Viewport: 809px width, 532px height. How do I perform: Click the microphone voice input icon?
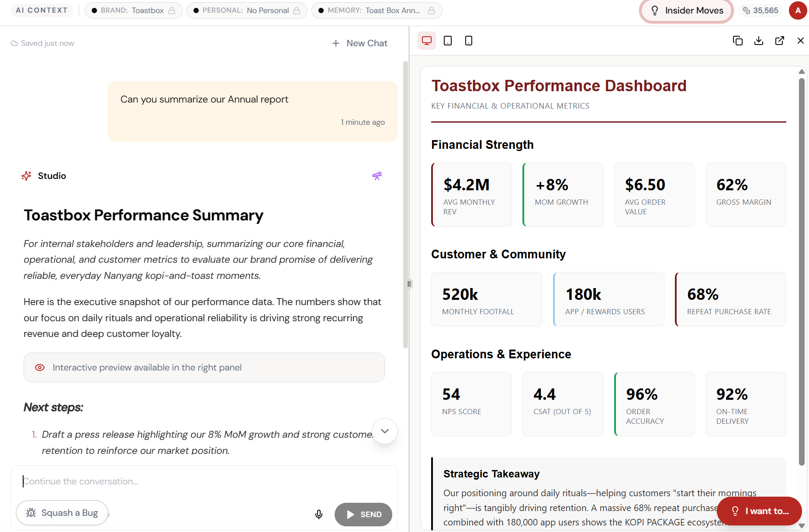click(319, 514)
